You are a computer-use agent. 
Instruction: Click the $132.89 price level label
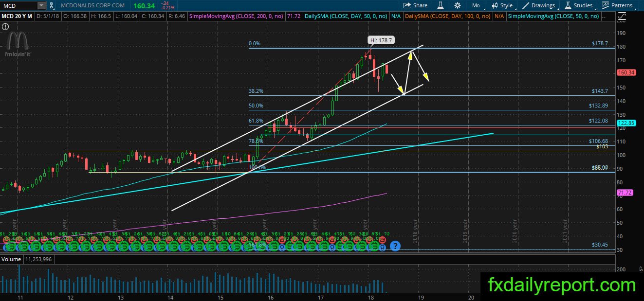tap(598, 106)
